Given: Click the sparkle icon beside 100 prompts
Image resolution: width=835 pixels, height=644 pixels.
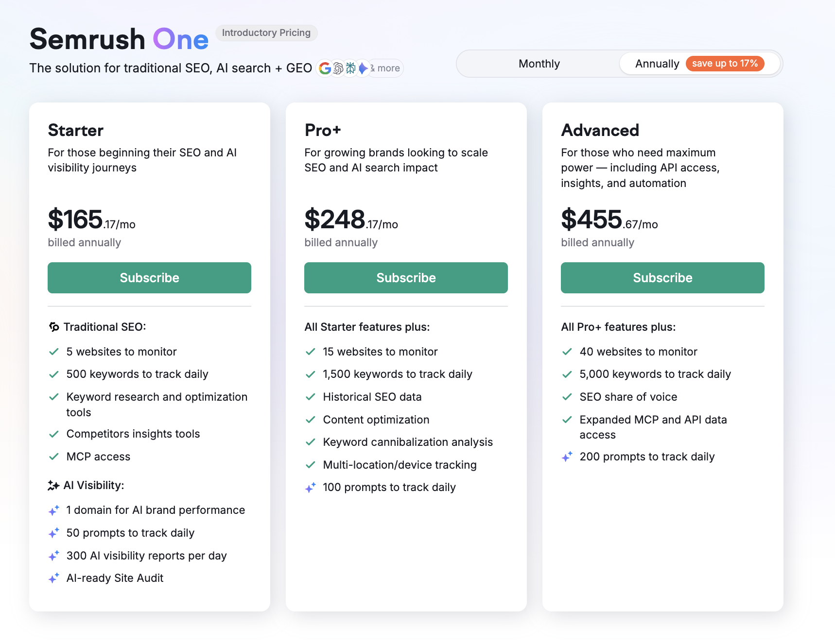Looking at the screenshot, I should coord(310,487).
